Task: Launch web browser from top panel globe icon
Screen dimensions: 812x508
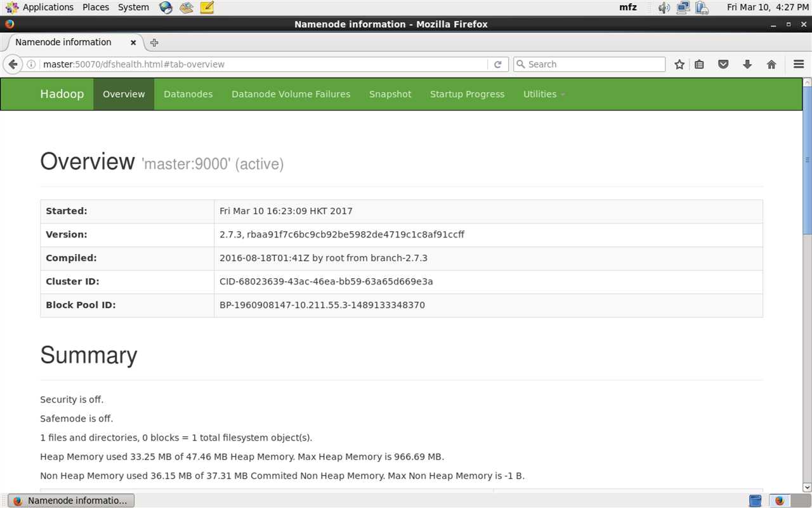Action: point(166,8)
